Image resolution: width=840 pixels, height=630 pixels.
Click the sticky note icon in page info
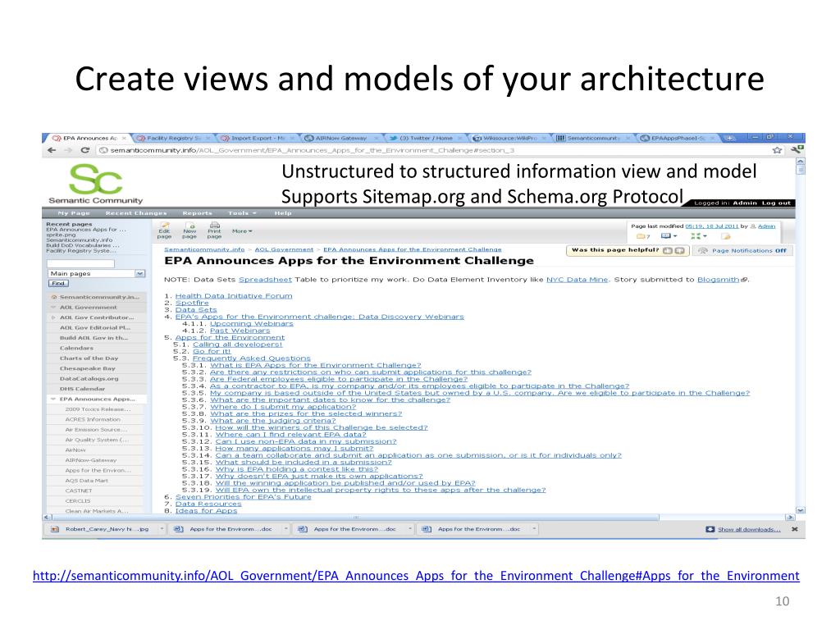(726, 236)
